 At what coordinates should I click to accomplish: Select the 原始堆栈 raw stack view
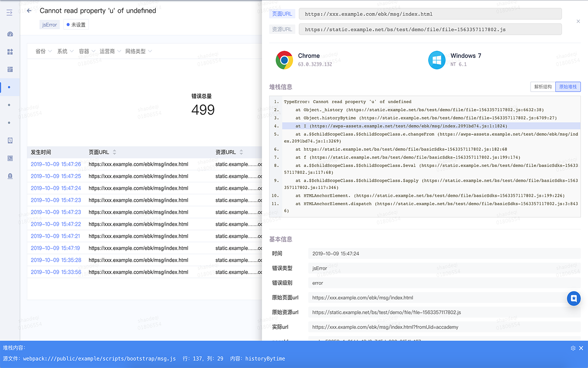click(568, 87)
